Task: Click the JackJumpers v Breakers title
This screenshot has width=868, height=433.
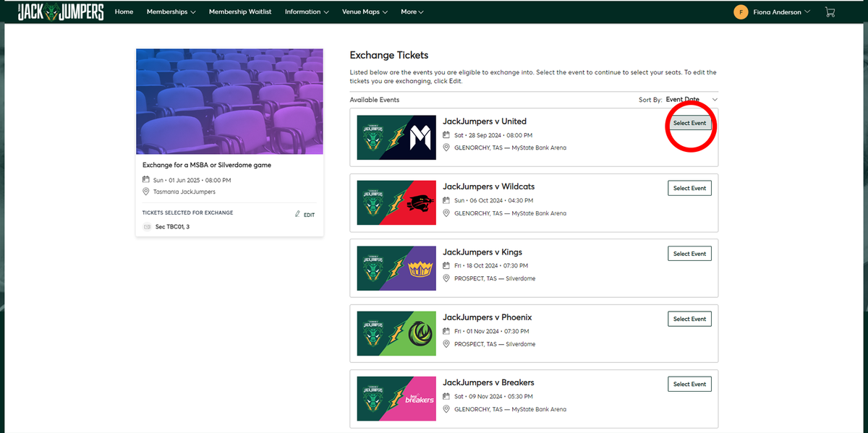Action: point(488,382)
